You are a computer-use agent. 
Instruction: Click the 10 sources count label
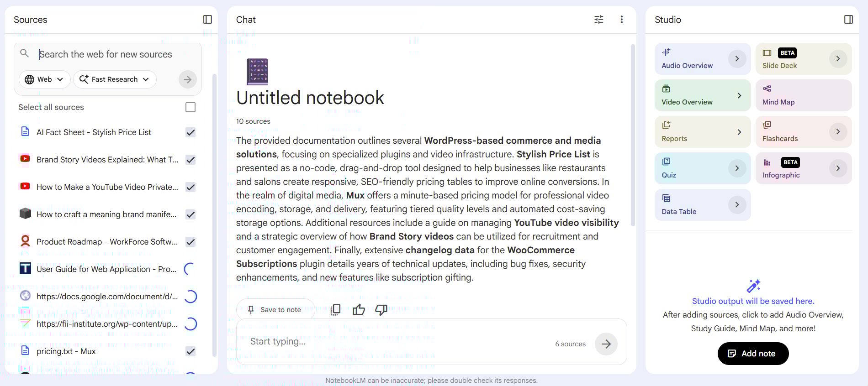click(253, 121)
